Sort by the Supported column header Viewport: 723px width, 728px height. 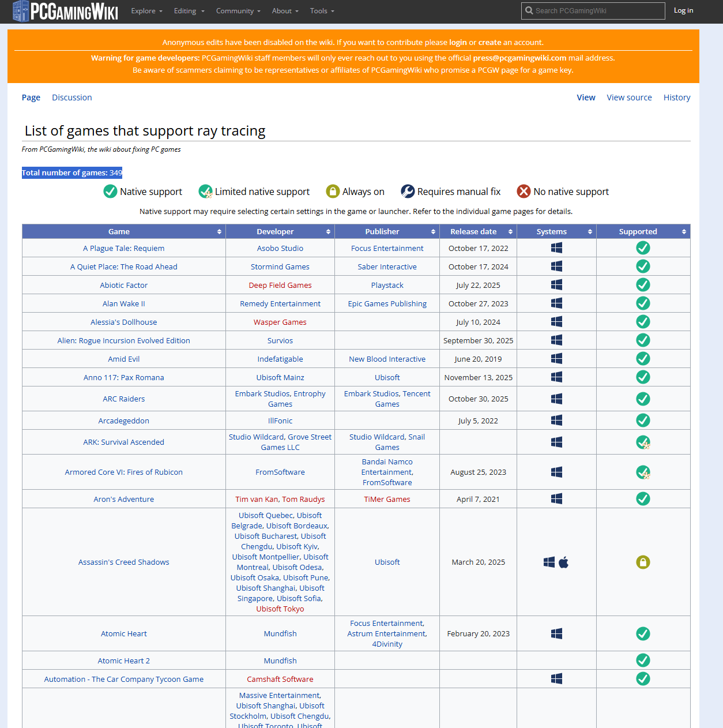[x=643, y=231]
